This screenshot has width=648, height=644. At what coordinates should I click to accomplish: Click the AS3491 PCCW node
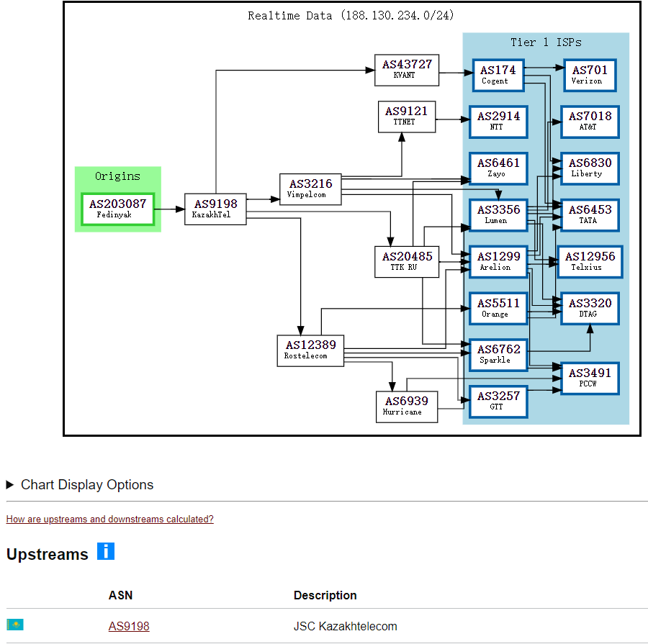590,378
